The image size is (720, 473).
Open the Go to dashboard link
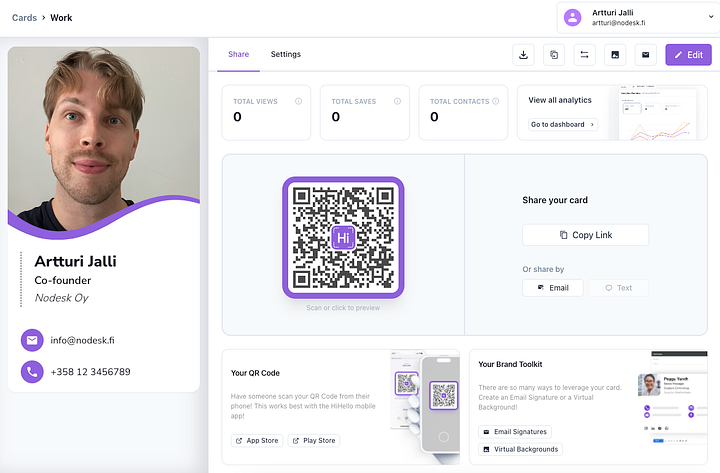[x=563, y=124]
